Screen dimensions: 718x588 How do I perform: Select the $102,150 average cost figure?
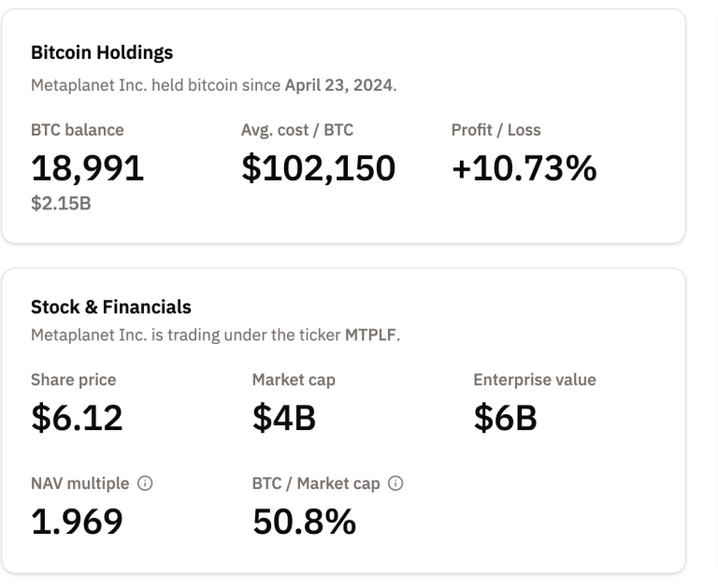click(x=318, y=168)
